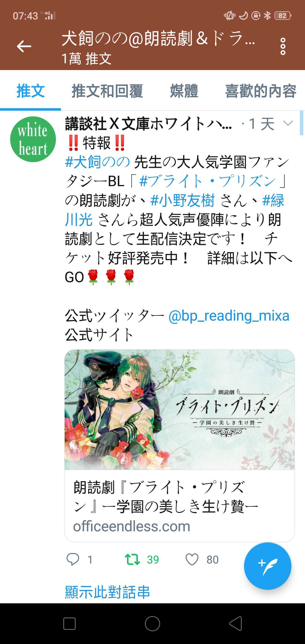Tap Android back triangle button
305x644 pixels.
click(x=236, y=624)
